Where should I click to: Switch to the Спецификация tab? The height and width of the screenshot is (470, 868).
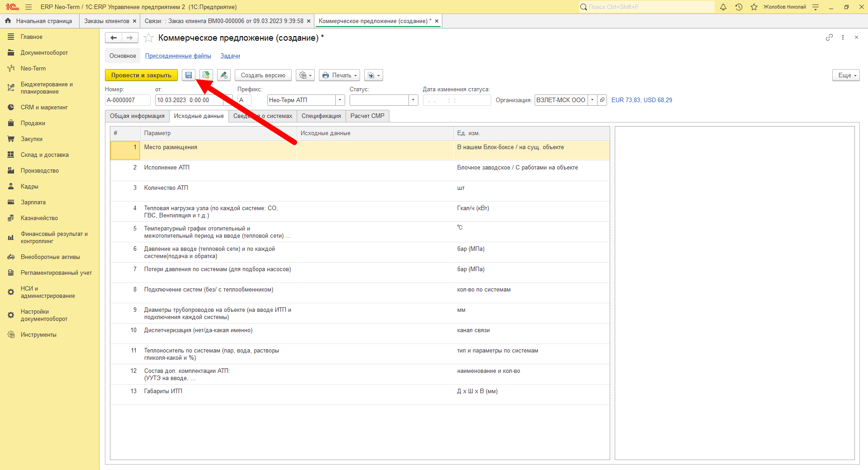[x=321, y=116]
